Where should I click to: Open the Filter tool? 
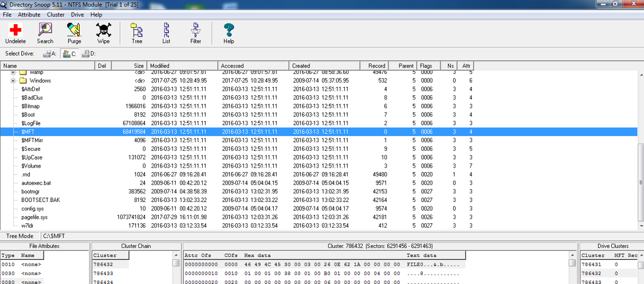coord(195,33)
